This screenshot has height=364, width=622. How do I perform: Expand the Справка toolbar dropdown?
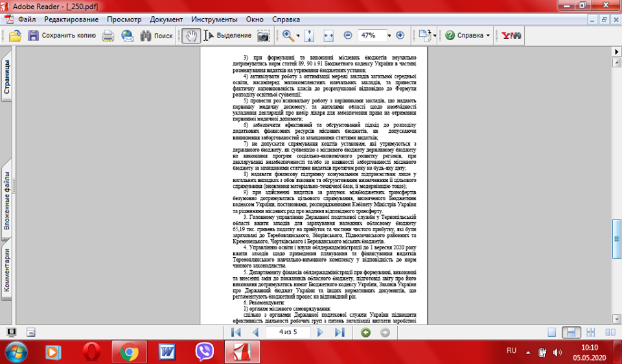(x=488, y=36)
